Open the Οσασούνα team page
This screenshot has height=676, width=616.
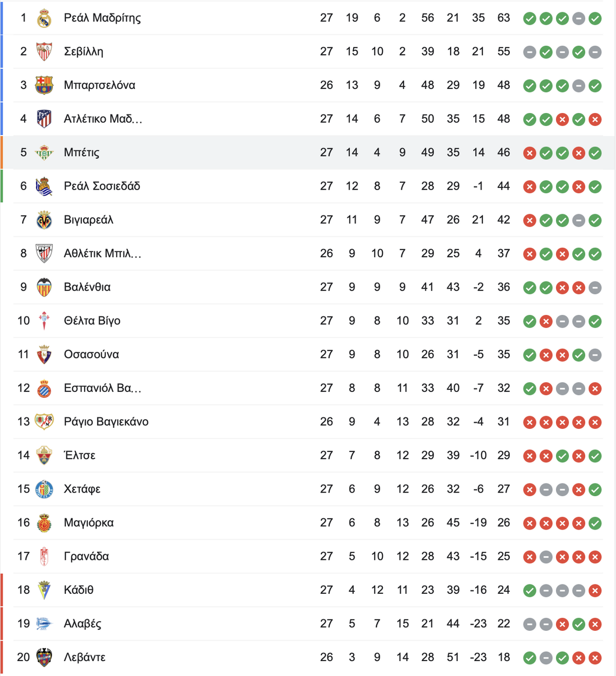pyautogui.click(x=91, y=354)
